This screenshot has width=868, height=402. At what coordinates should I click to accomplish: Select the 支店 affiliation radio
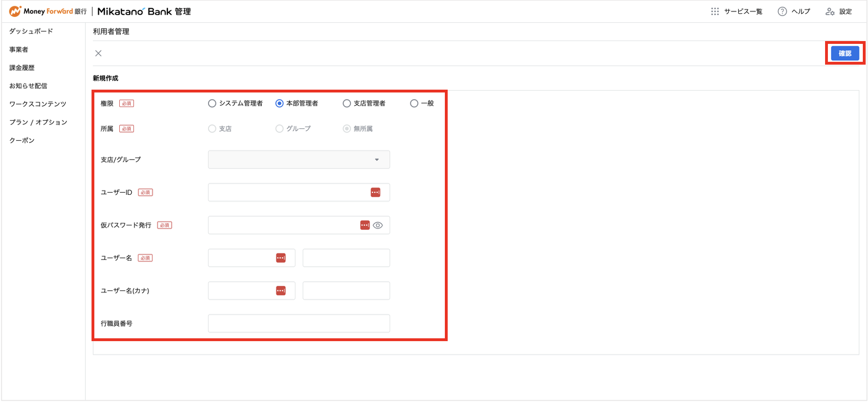[x=212, y=129]
